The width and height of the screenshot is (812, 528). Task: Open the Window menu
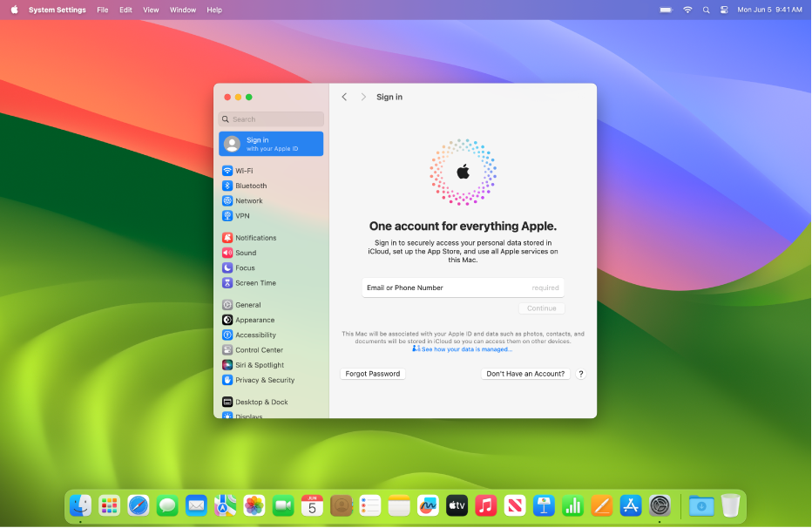click(x=183, y=10)
